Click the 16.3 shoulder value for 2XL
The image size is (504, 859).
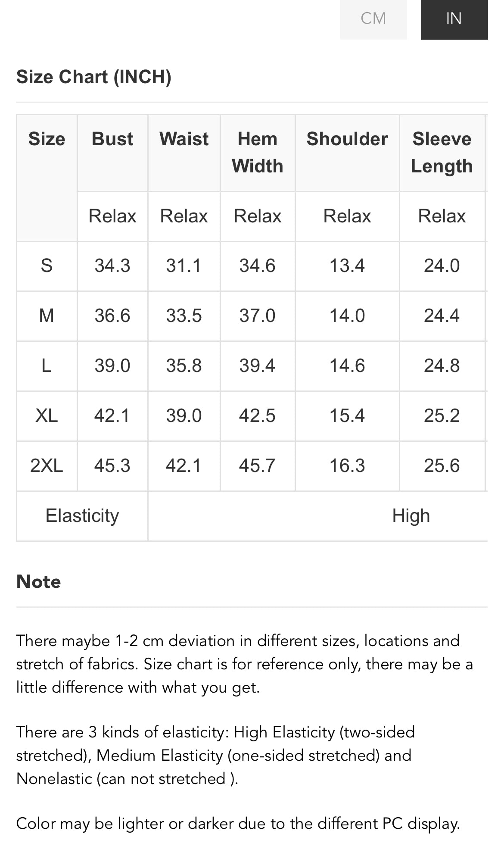click(x=347, y=466)
